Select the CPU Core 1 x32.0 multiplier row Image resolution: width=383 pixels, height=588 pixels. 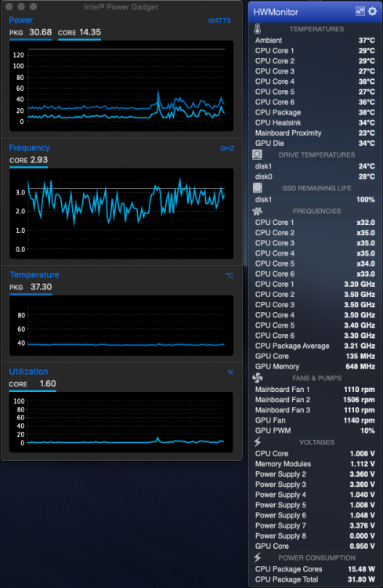(x=315, y=223)
